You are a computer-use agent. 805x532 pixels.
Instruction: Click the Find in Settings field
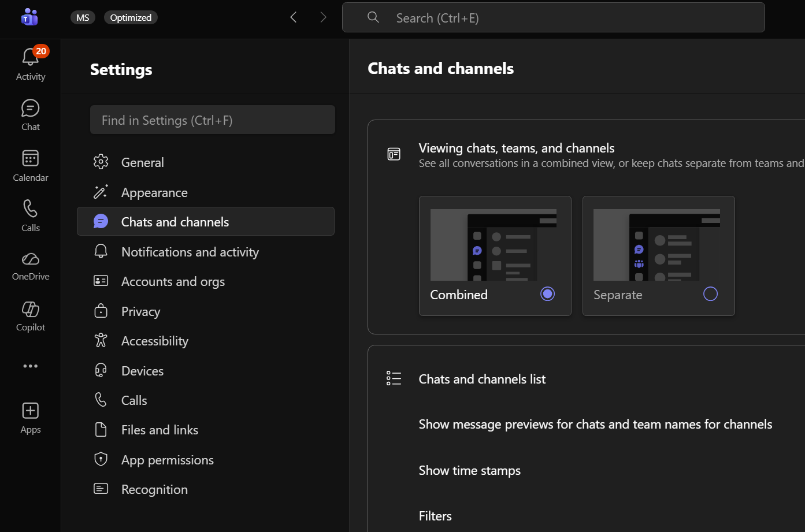(212, 120)
